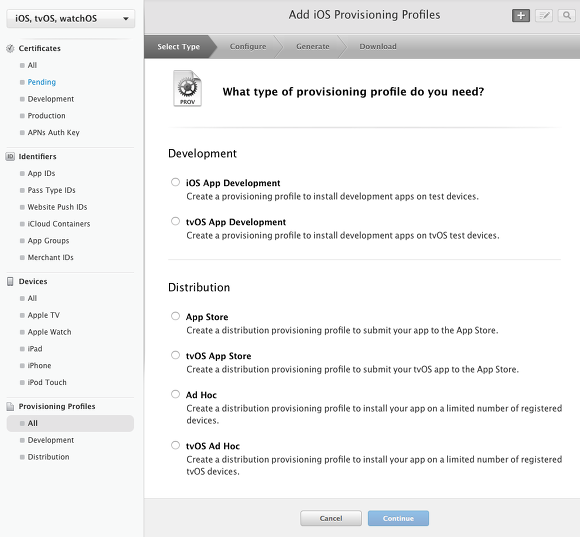Click the Cancel button
The image size is (580, 537).
(331, 518)
